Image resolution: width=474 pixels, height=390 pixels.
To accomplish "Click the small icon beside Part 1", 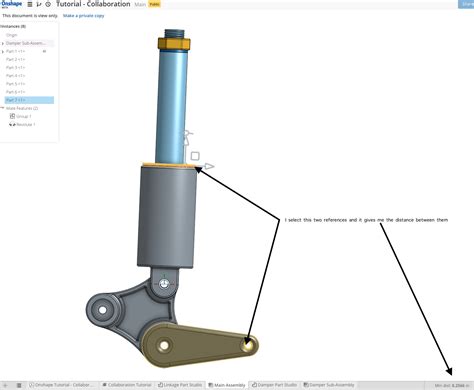I will click(44, 51).
